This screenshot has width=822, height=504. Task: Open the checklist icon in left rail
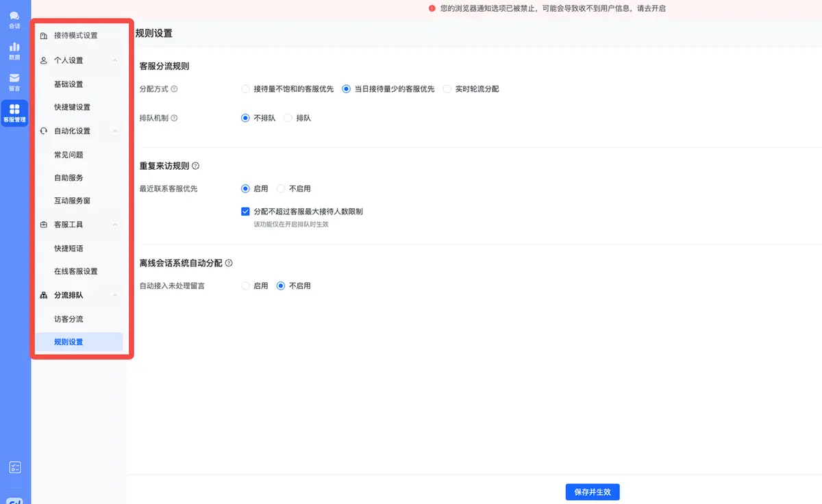coord(15,467)
